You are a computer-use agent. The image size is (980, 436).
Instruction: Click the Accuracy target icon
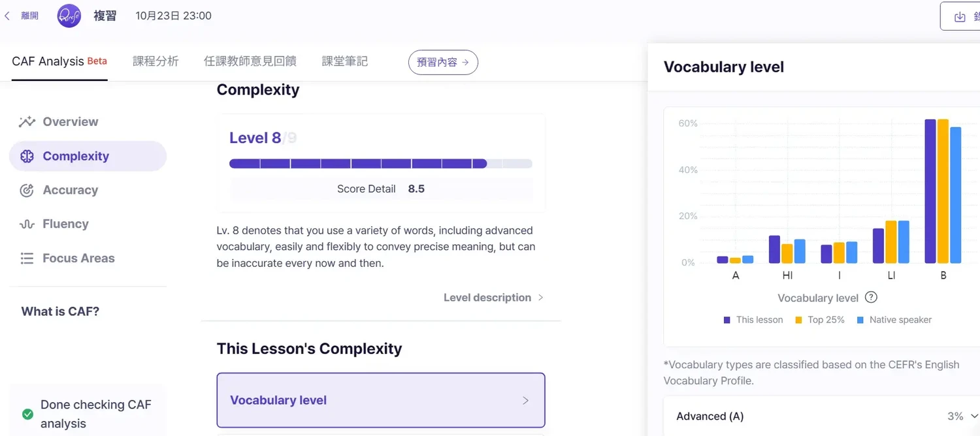pyautogui.click(x=27, y=191)
